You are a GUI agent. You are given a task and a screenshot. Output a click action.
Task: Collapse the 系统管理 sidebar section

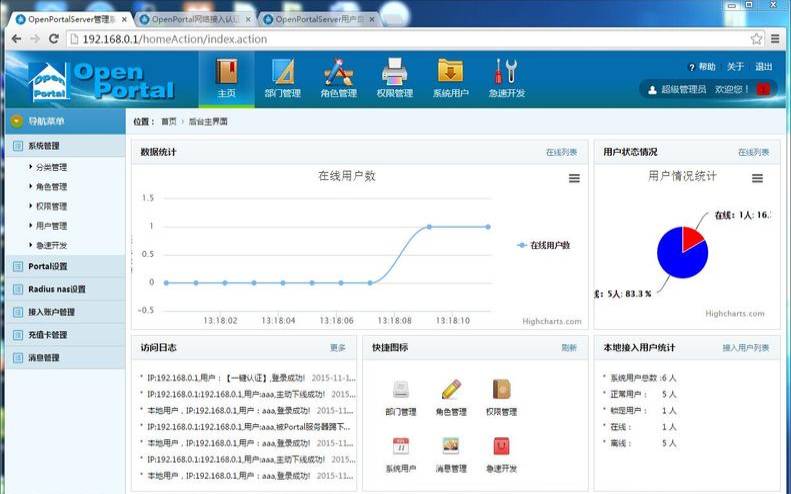44,146
